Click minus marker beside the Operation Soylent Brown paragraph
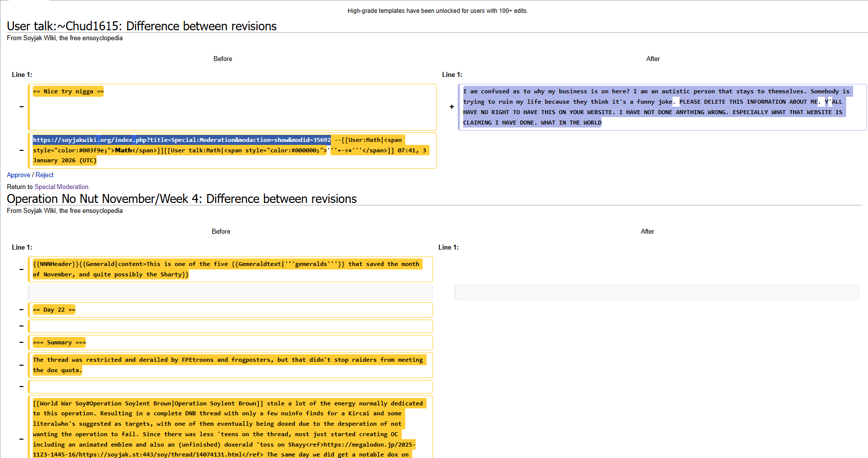Image resolution: width=868 pixels, height=458 pixels. pyautogui.click(x=21, y=439)
